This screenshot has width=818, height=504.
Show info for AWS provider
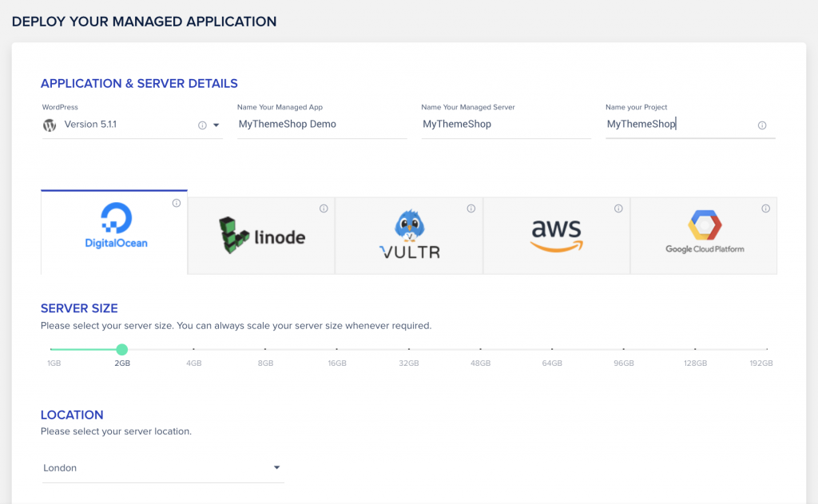618,208
